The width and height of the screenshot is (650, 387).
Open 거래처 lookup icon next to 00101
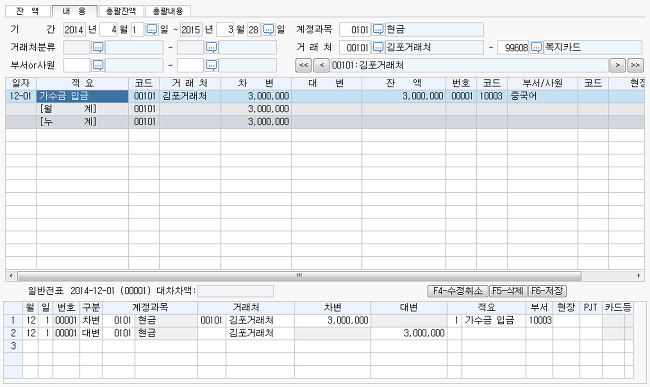click(x=378, y=47)
